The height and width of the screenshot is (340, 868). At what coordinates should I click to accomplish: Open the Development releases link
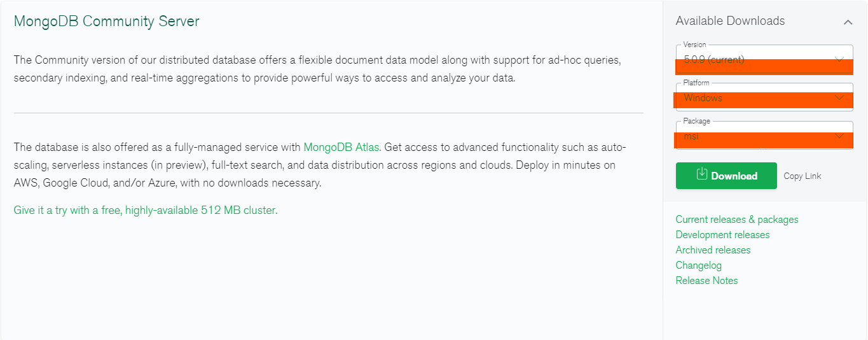(722, 234)
